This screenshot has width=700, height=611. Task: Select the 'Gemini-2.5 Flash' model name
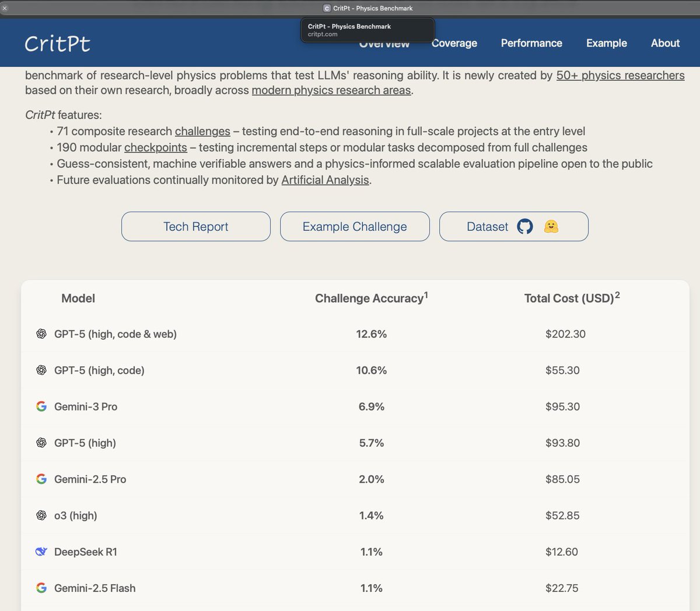coord(95,588)
